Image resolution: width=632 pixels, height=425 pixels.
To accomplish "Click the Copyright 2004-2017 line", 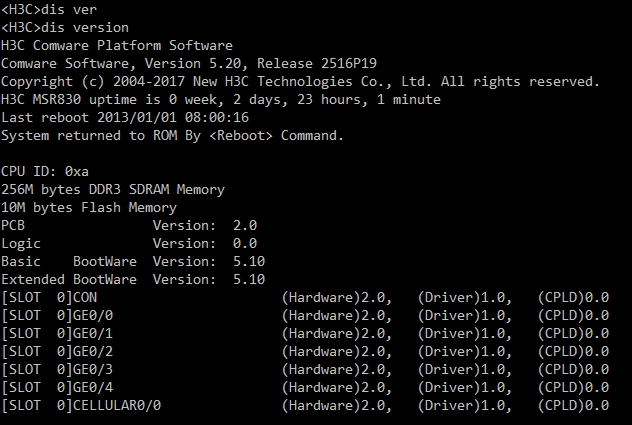I will pos(300,81).
